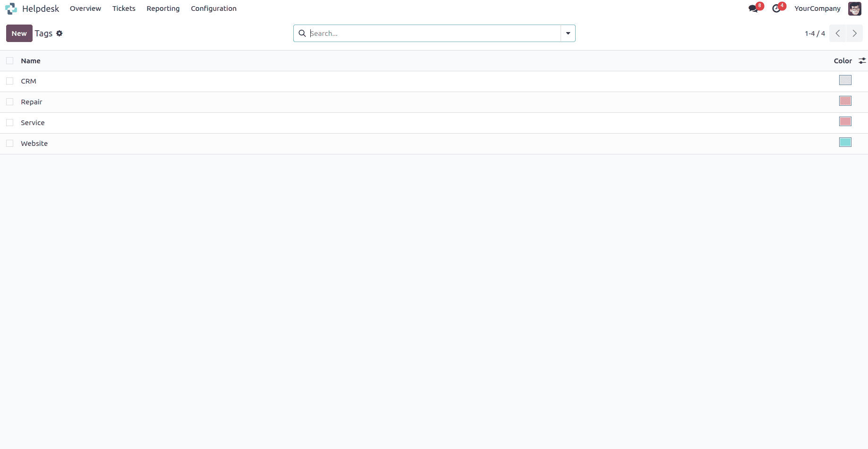Open the Repair tag row
The height and width of the screenshot is (449, 868).
pyautogui.click(x=434, y=102)
